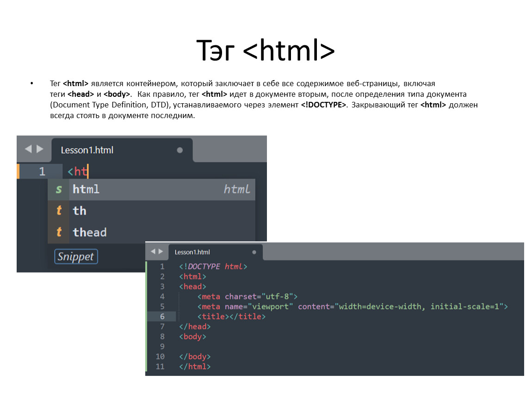
Task: Click the back tab arrow in the full-code editor
Action: pyautogui.click(x=153, y=251)
